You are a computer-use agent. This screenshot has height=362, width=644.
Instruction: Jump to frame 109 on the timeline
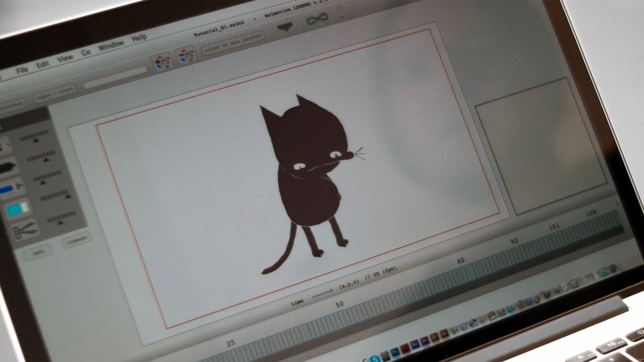591,213
